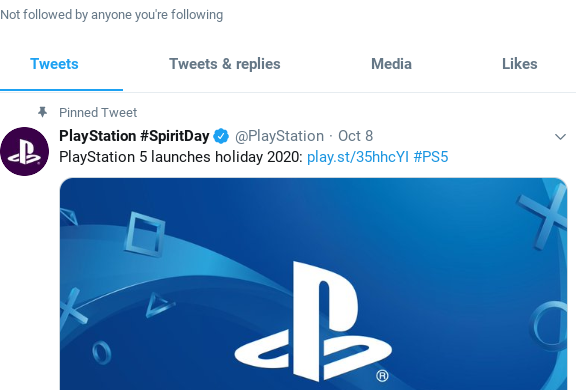The image size is (576, 390).
Task: Click the Pinned Tweet label
Action: point(98,112)
